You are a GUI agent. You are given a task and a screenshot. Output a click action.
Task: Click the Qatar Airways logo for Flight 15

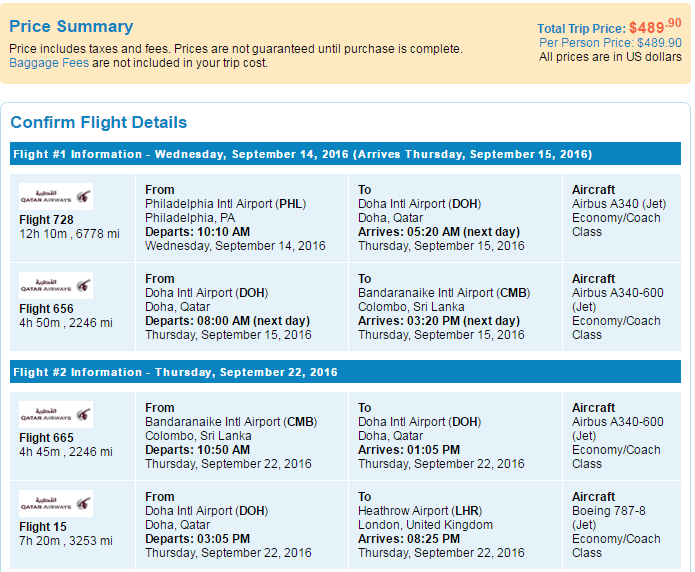pyautogui.click(x=56, y=503)
